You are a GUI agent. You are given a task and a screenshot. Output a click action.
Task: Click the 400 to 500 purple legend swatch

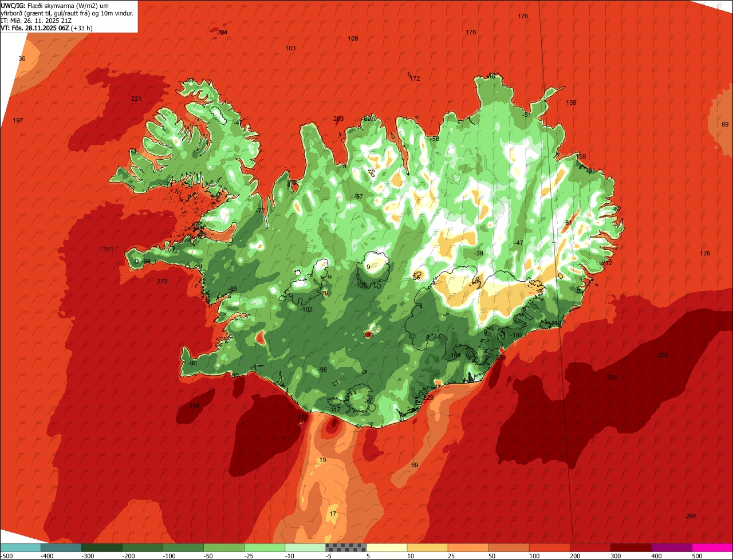[671, 547]
